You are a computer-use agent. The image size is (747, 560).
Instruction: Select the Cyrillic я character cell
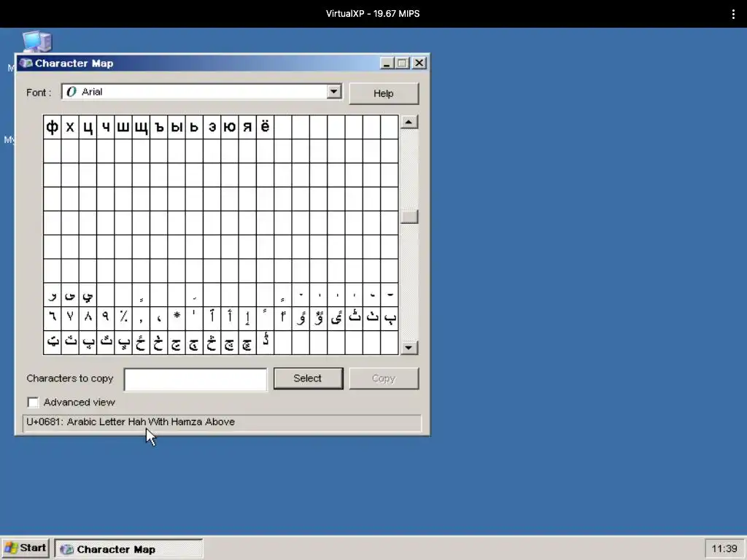tap(247, 127)
